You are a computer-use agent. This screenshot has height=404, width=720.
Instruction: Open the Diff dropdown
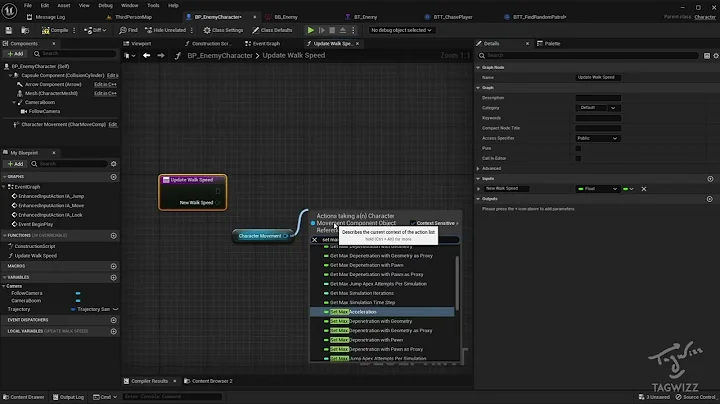pos(95,30)
